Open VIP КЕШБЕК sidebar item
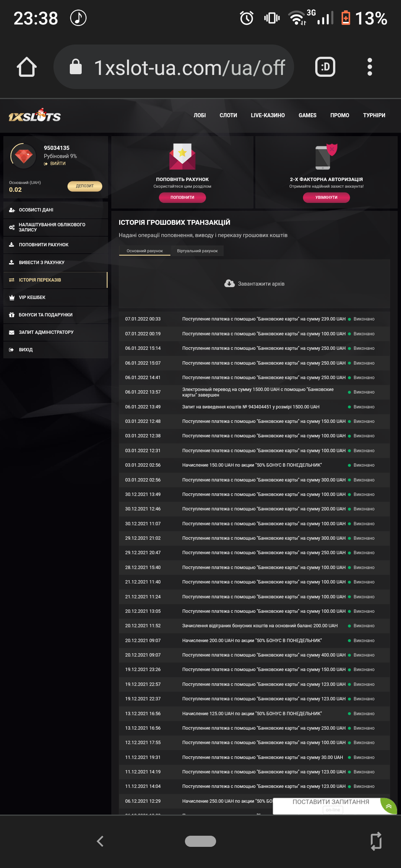The height and width of the screenshot is (868, 401). pyautogui.click(x=56, y=297)
